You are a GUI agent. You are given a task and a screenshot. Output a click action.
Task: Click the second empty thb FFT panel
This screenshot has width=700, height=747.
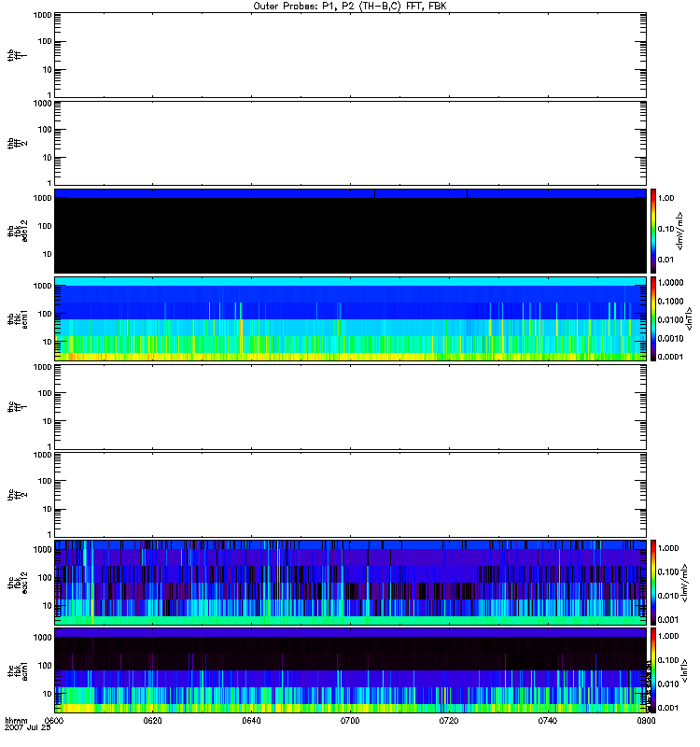(350, 142)
